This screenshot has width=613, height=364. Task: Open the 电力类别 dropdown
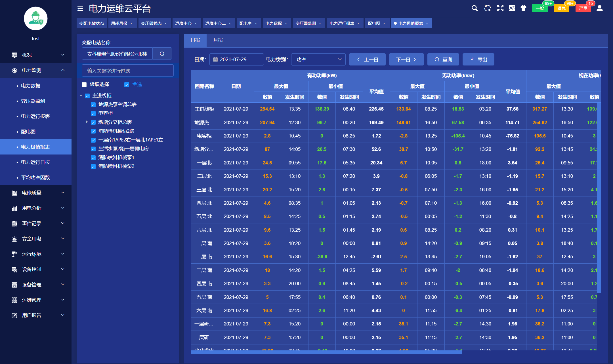[318, 60]
